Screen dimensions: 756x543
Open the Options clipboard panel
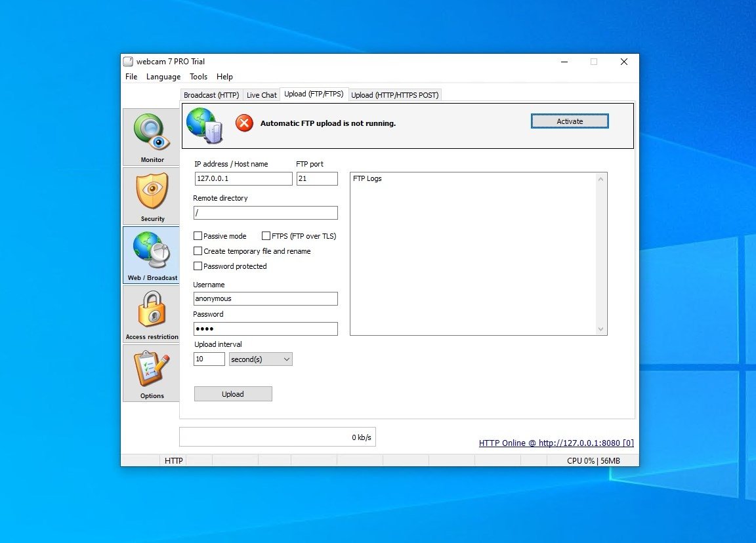(x=152, y=373)
